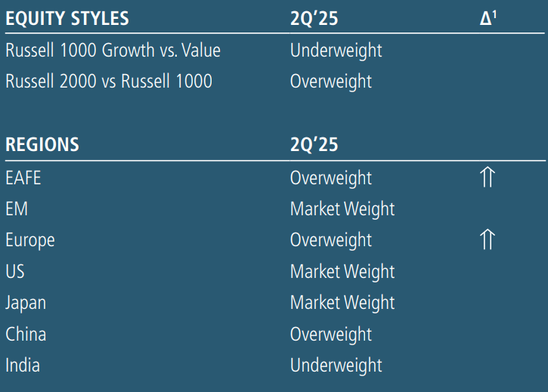This screenshot has height=392, width=548.
Task: Click the delta change column header
Action: coord(488,19)
